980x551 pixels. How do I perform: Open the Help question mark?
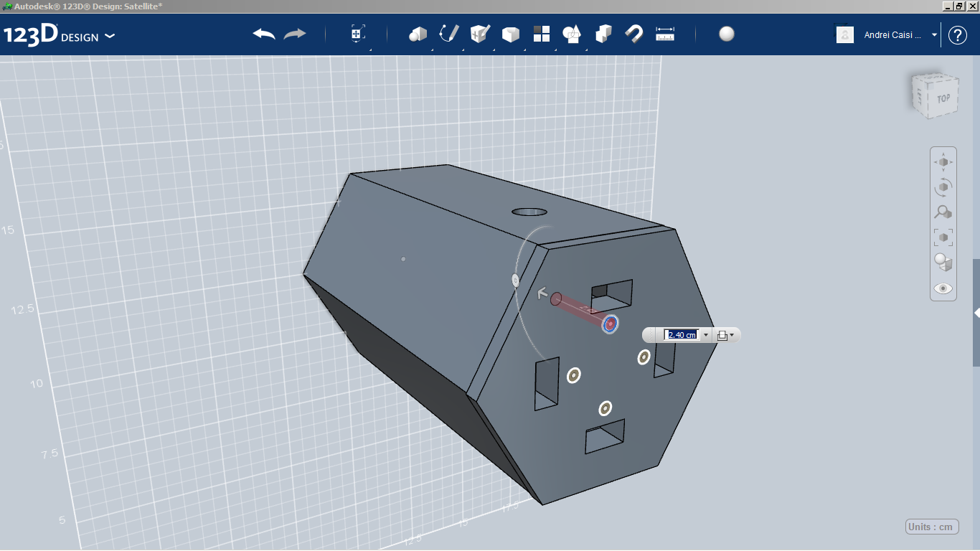tap(958, 34)
